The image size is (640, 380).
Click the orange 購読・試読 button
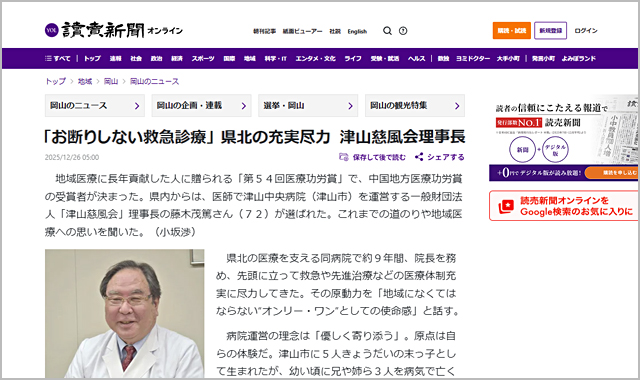[x=511, y=31]
